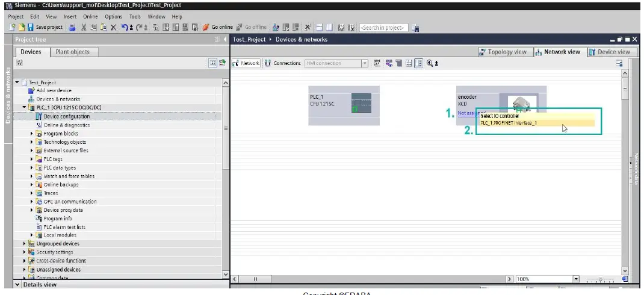
Task: Open the Tools menu
Action: 135,17
